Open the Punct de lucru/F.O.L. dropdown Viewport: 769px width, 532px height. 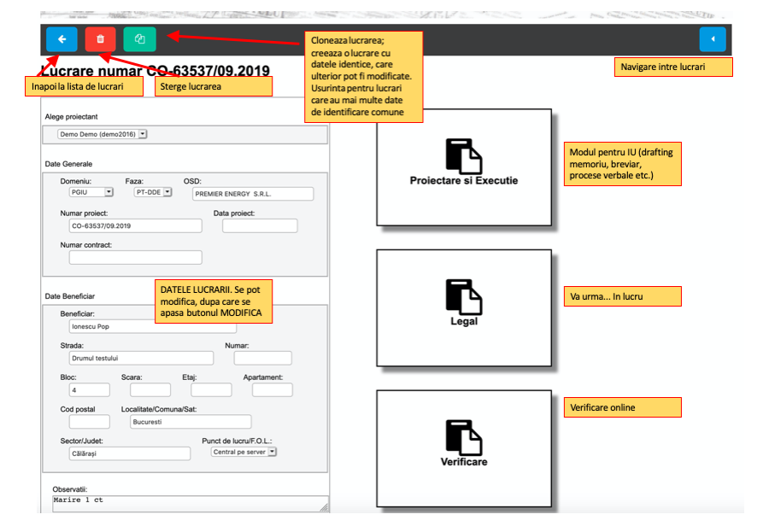tap(244, 452)
